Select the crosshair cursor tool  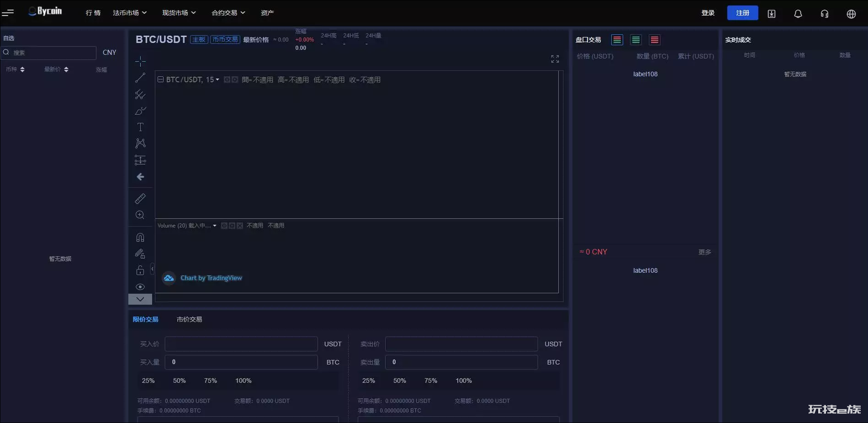click(140, 61)
